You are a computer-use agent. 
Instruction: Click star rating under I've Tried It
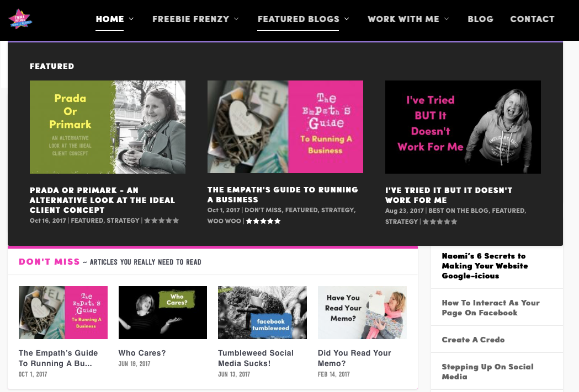point(440,222)
